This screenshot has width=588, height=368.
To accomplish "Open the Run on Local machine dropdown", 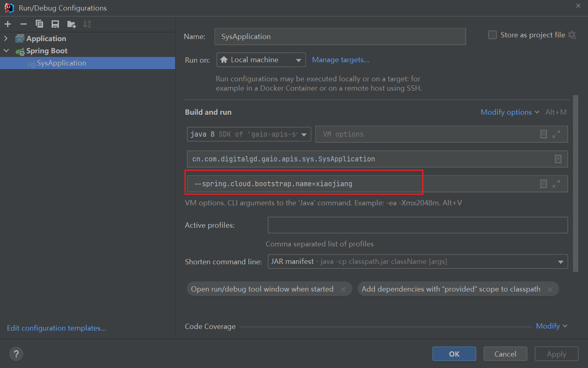I will [261, 60].
